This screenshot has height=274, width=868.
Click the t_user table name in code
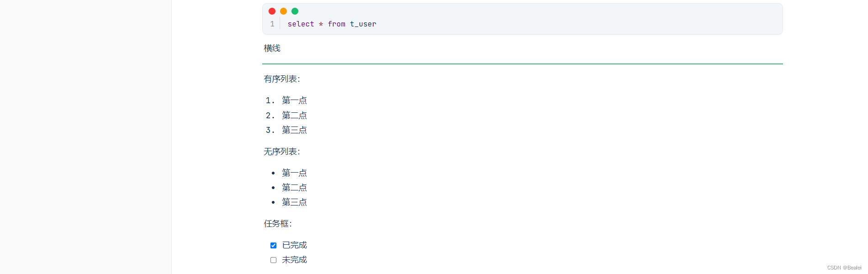click(x=363, y=24)
